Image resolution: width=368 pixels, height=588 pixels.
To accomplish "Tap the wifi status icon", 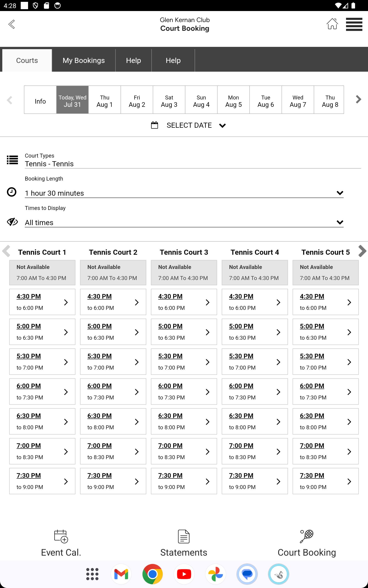I will pyautogui.click(x=338, y=5).
